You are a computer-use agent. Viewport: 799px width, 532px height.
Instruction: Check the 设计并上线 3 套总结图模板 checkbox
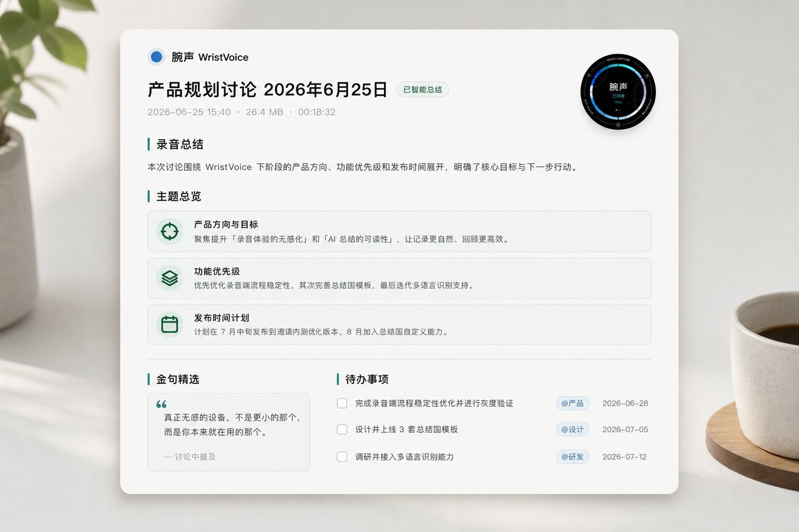click(x=342, y=429)
